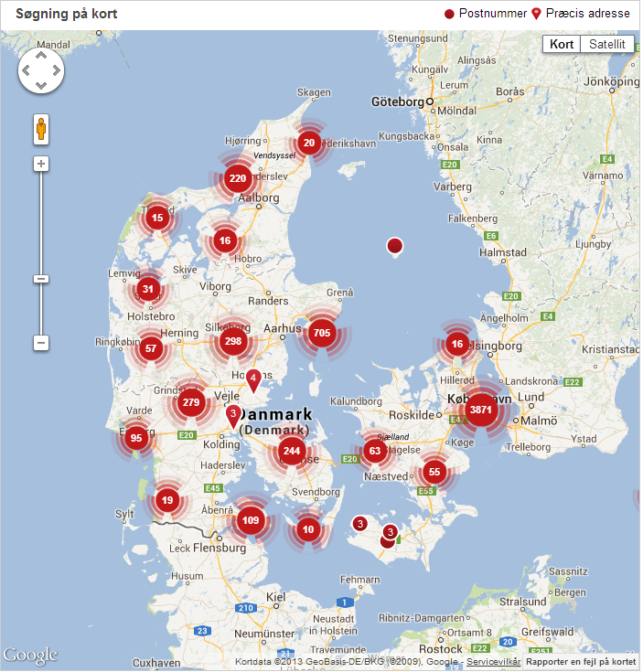Click the Göteborg city label
Image resolution: width=643 pixels, height=672 pixels.
[x=397, y=102]
